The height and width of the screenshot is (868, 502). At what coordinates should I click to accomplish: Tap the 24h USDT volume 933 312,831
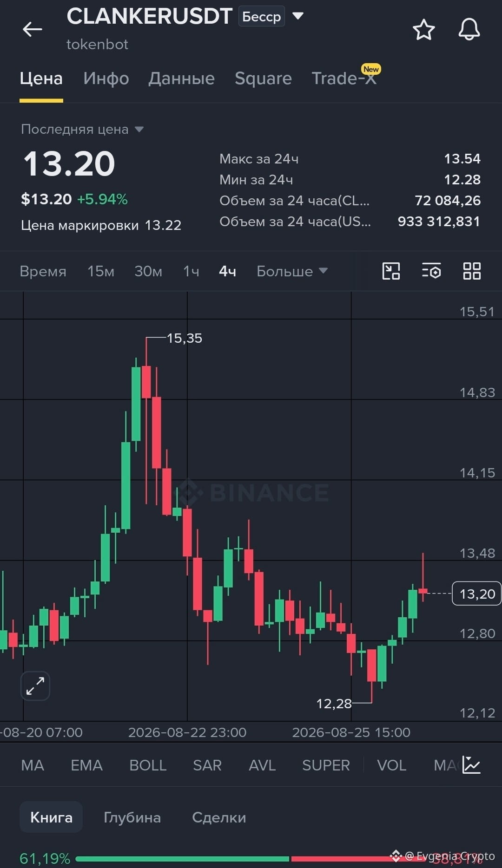point(439,222)
